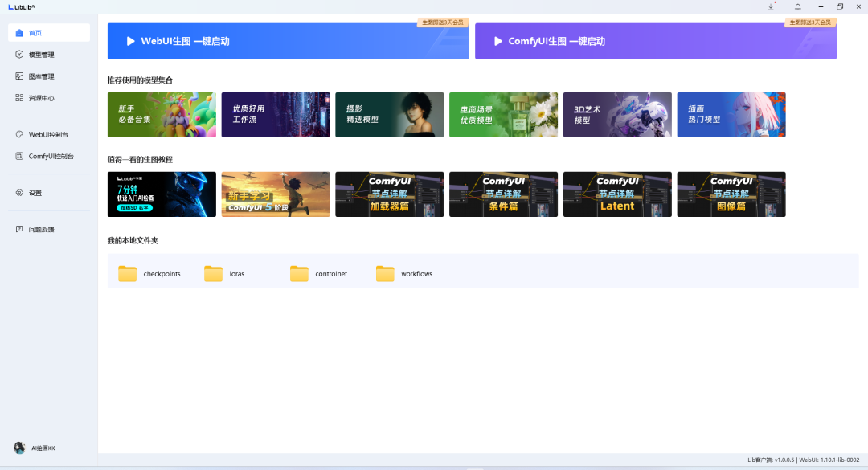The width and height of the screenshot is (868, 470).
Task: Open ComfyUI节点详解 Latent tutorial
Action: point(617,194)
